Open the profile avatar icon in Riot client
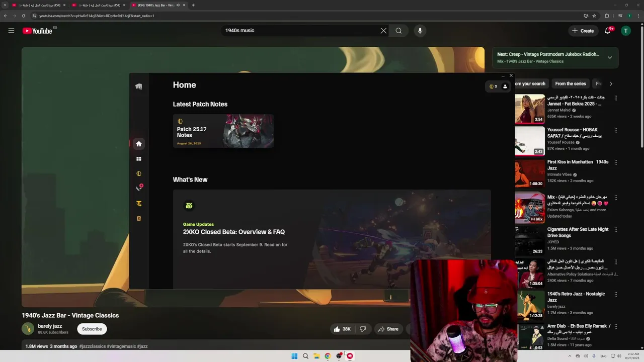 tap(505, 86)
